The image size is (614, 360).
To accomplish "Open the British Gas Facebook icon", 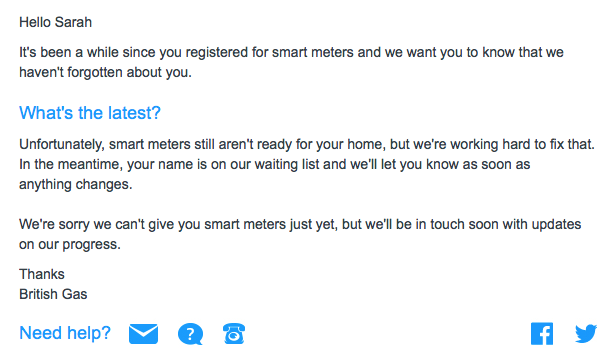I will click(x=542, y=334).
